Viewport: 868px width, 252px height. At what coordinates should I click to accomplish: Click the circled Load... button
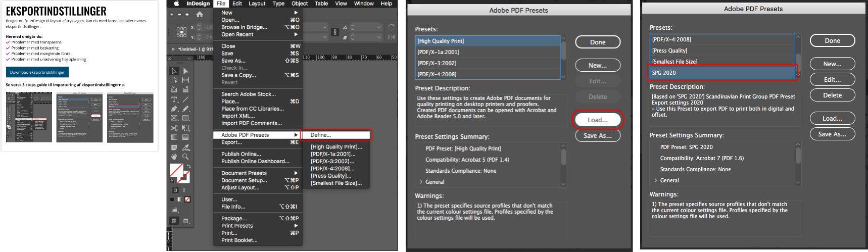click(x=598, y=120)
